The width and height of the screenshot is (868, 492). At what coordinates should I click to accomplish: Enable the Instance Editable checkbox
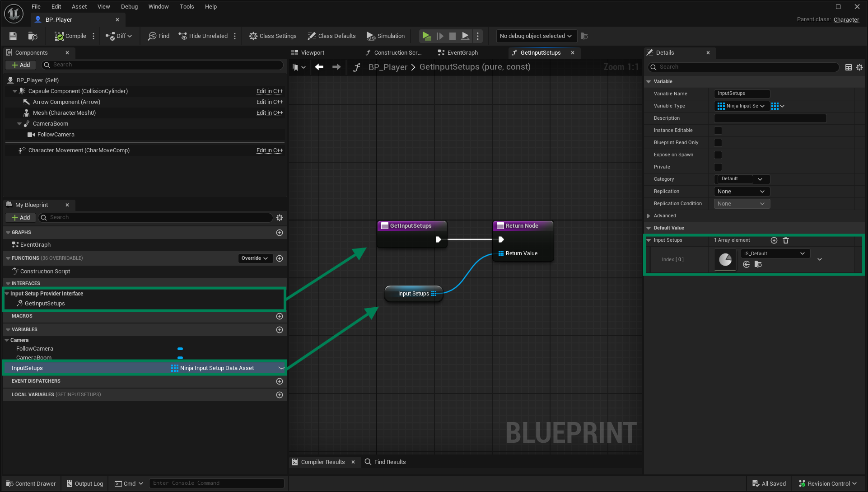(x=718, y=131)
